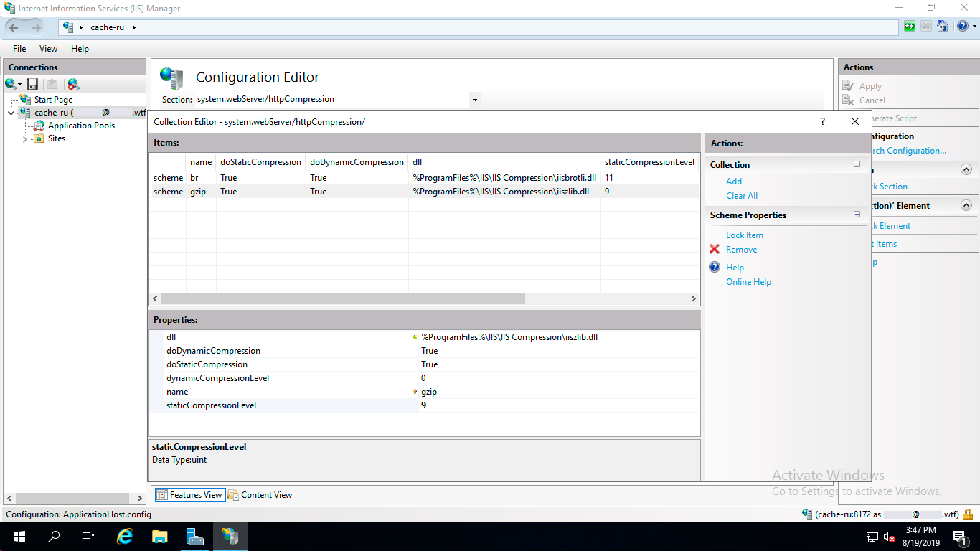Click the Save icon in Connections toolbar
The image size is (980, 551).
(32, 84)
